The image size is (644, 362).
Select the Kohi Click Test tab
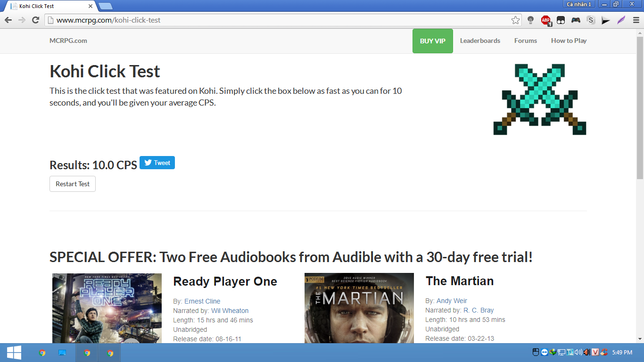click(x=50, y=6)
